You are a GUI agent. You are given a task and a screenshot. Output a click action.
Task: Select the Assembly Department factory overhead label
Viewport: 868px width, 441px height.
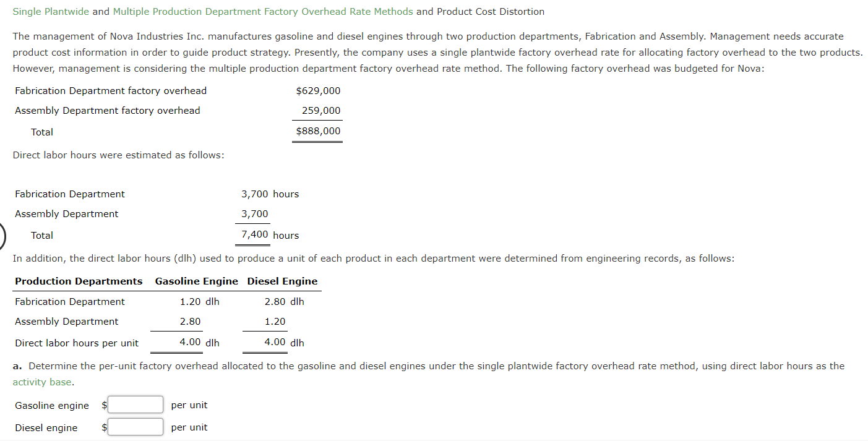click(x=108, y=111)
